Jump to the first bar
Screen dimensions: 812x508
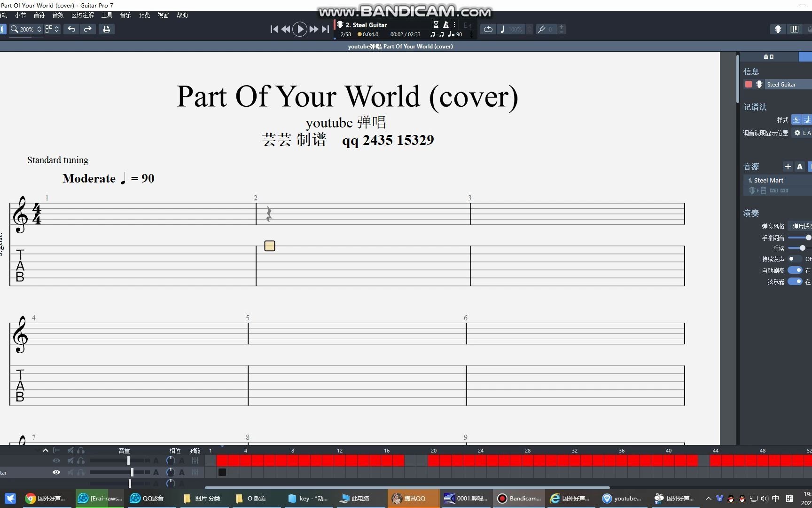pos(274,29)
